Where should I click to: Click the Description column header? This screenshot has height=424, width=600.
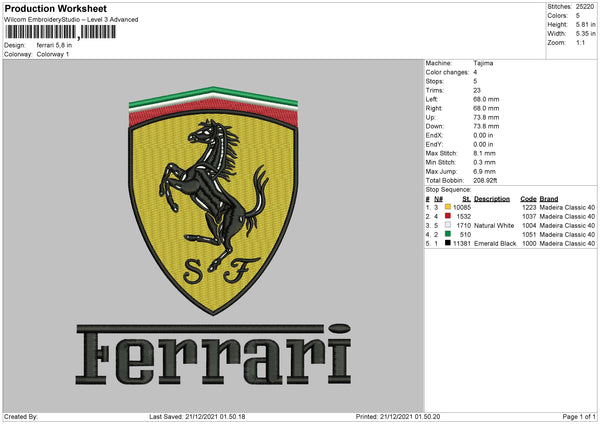pos(492,199)
